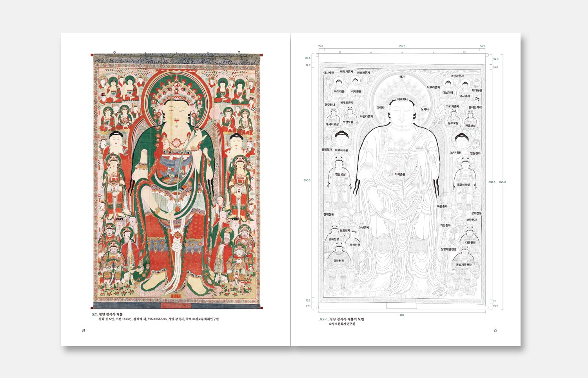Click the '대세지보살' label
This screenshot has width=588, height=378.
[332, 124]
